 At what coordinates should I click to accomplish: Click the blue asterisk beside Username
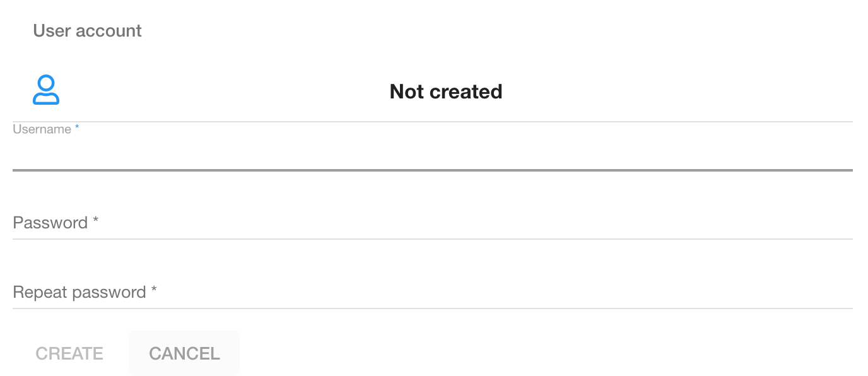coord(77,128)
